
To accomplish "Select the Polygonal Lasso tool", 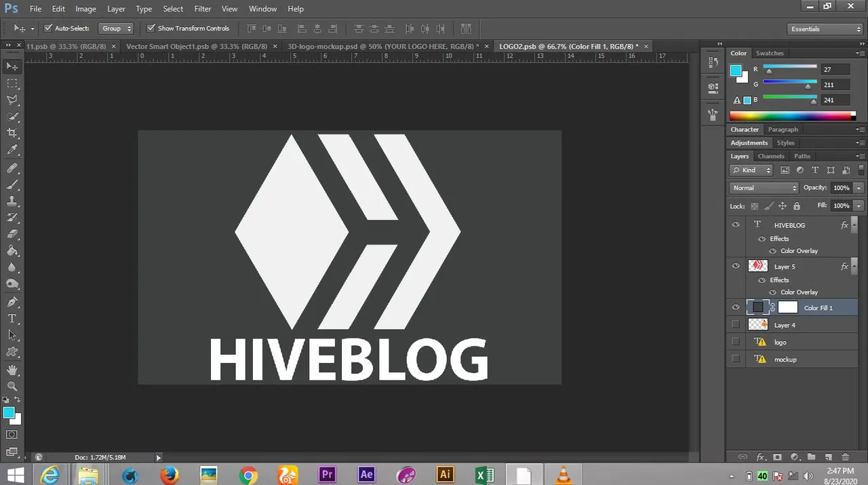I will coord(12,100).
